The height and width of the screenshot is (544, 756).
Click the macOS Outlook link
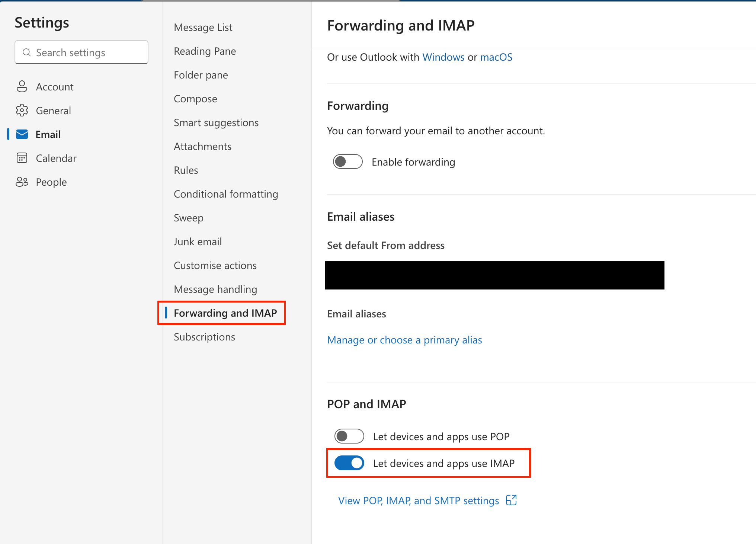click(496, 57)
